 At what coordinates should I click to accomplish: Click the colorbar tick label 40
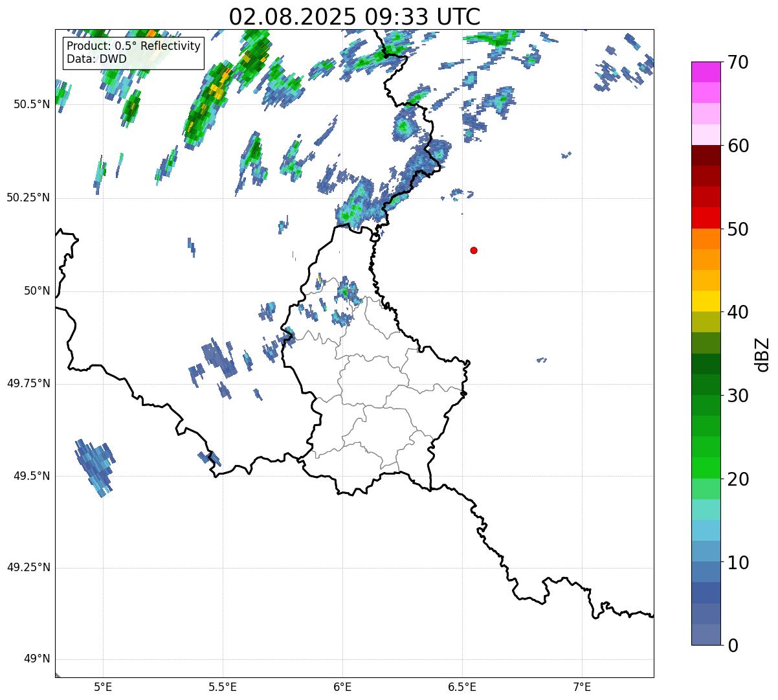(x=737, y=312)
